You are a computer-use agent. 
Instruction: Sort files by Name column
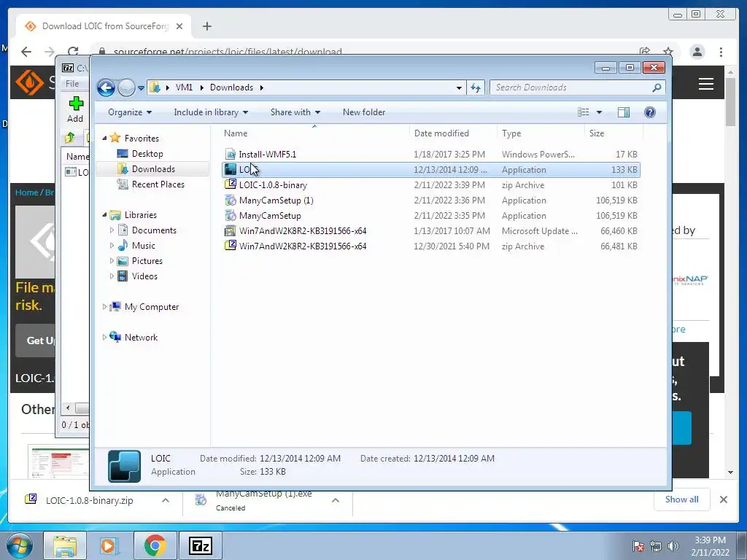[x=314, y=133]
